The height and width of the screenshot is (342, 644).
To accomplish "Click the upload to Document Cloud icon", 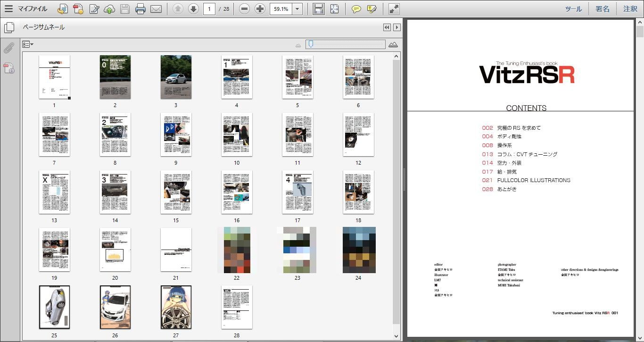I will [x=109, y=8].
